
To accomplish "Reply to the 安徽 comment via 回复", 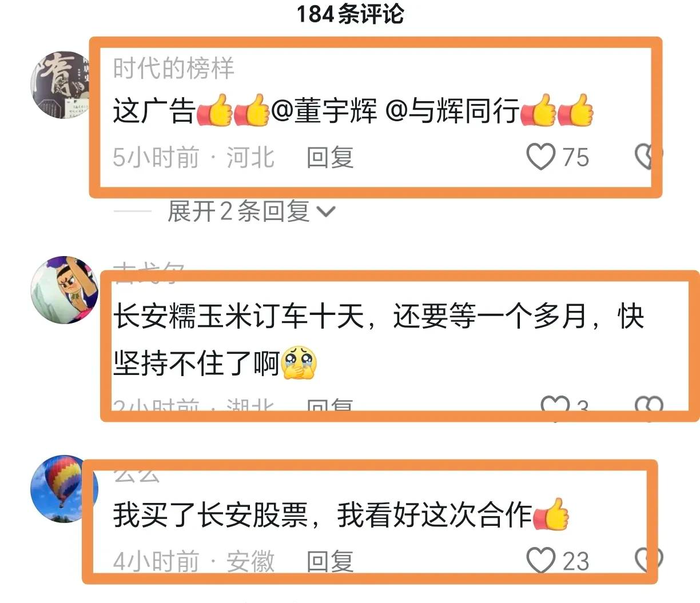I will tap(330, 561).
